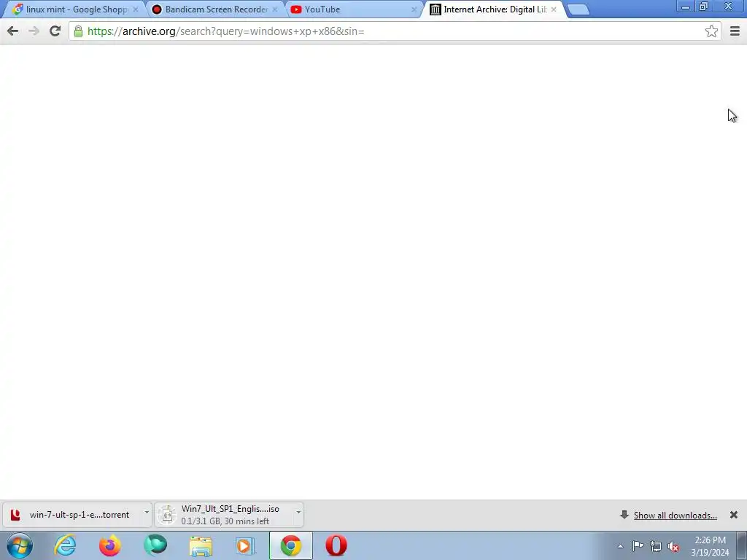Image resolution: width=747 pixels, height=560 pixels.
Task: Switch to Bandicam Screen Recorder tab
Action: point(215,9)
